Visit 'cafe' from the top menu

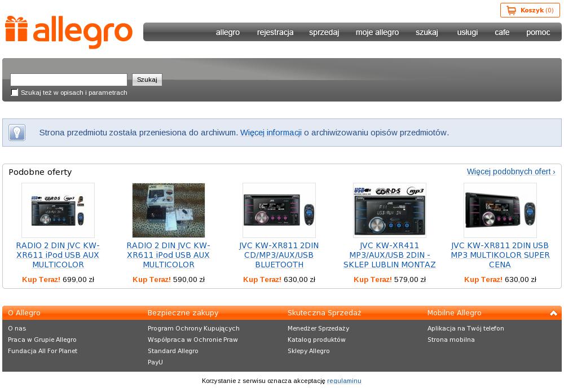[x=502, y=32]
